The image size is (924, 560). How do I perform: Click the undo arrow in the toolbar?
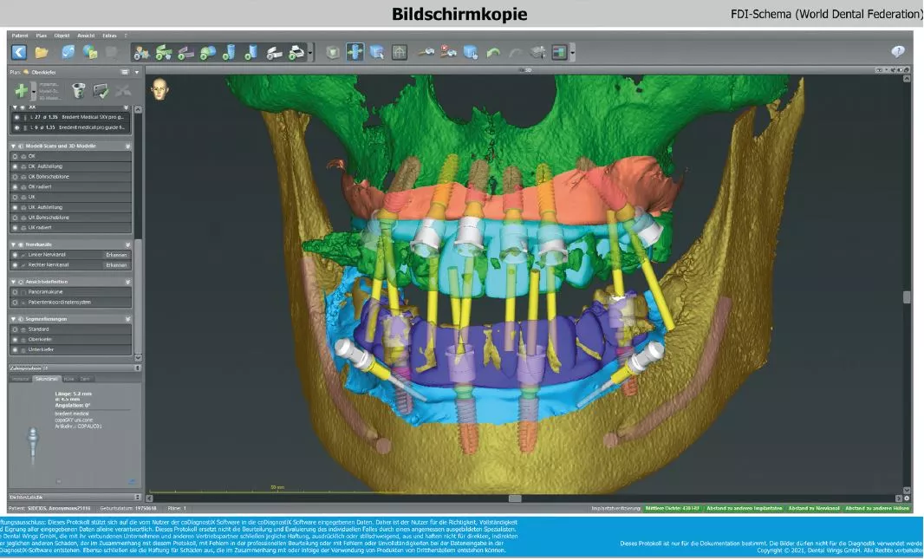[x=493, y=52]
